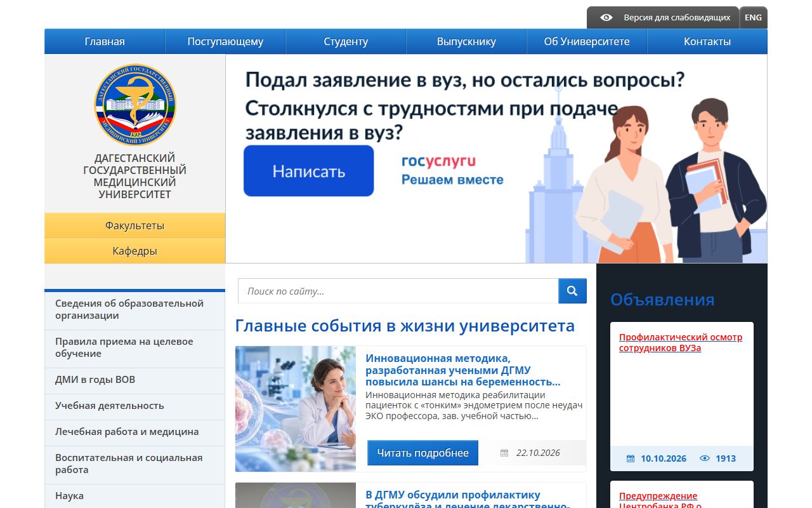Click the view count 1913
812x508 pixels.
726,458
